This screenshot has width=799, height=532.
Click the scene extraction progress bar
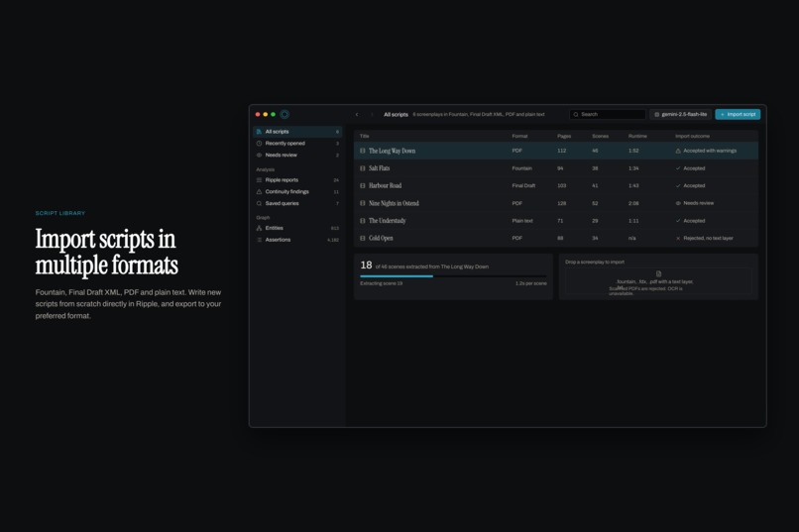[x=453, y=276]
